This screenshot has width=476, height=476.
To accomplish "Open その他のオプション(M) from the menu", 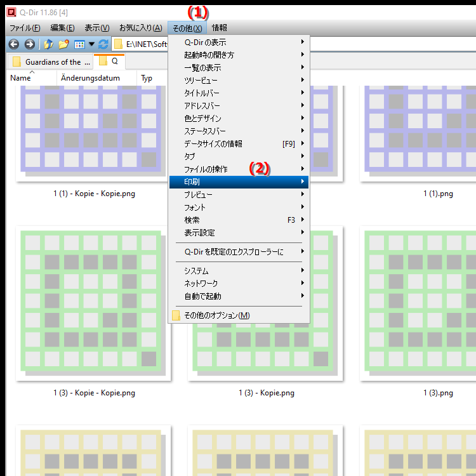I will point(239,315).
